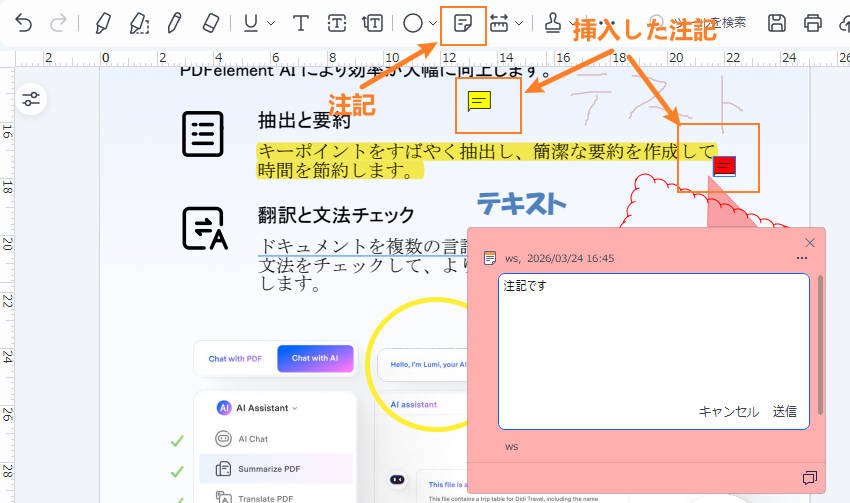Click the blue テキスト text annotation

coord(521,204)
